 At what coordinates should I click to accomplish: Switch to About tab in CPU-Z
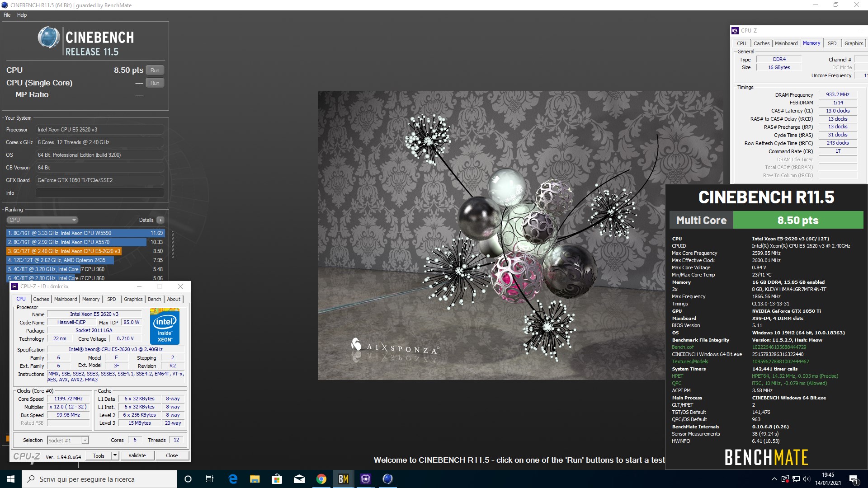pos(174,299)
